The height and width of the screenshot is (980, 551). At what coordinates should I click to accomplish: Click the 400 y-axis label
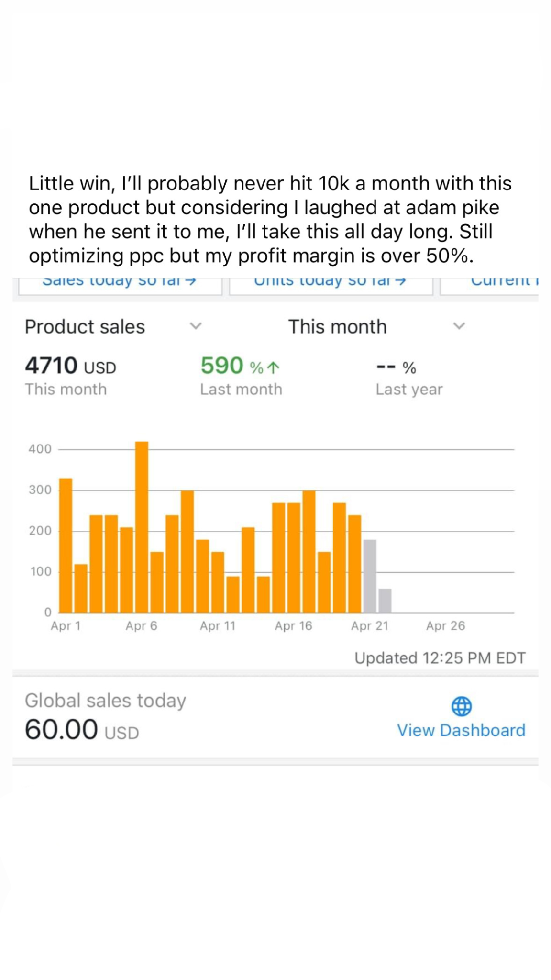click(x=40, y=449)
